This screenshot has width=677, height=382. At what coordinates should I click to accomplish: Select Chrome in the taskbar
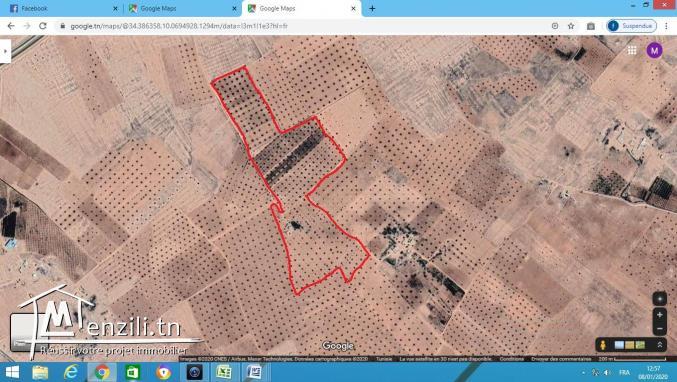click(x=102, y=372)
